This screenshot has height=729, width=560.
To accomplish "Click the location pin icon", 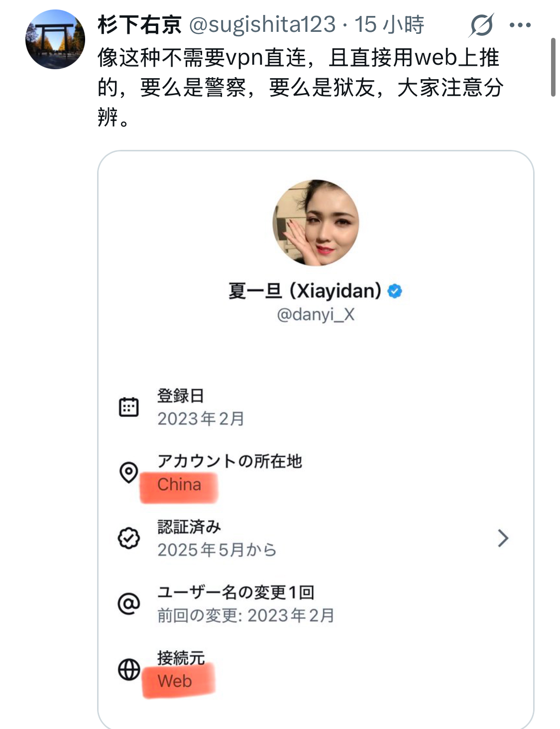I will (x=128, y=472).
